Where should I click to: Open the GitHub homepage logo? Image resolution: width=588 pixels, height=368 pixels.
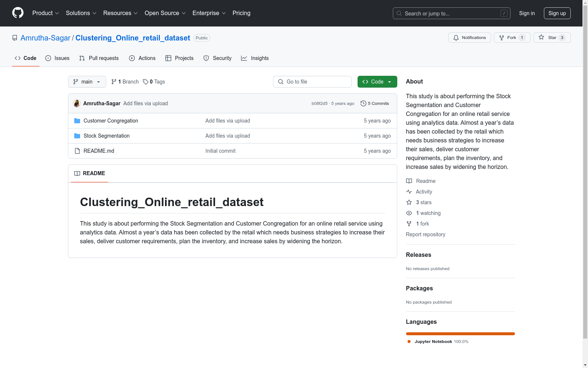click(18, 13)
